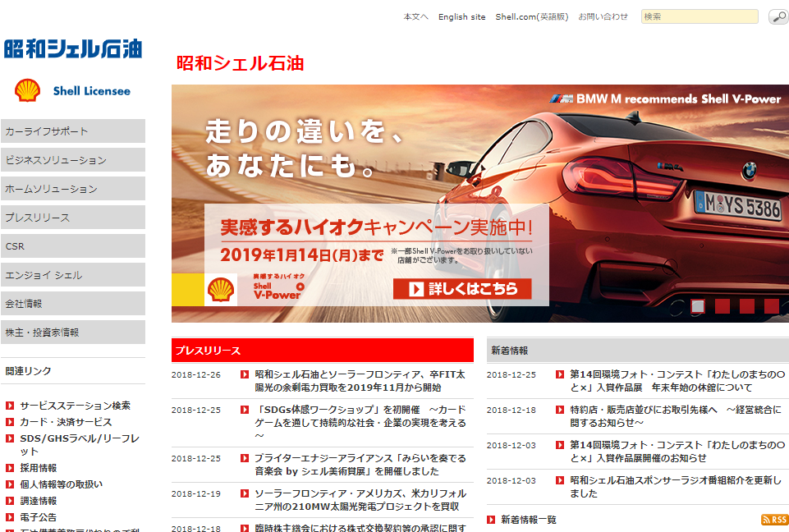Click the Showa Shell Sekiyu logo
789x532 pixels.
point(73,48)
